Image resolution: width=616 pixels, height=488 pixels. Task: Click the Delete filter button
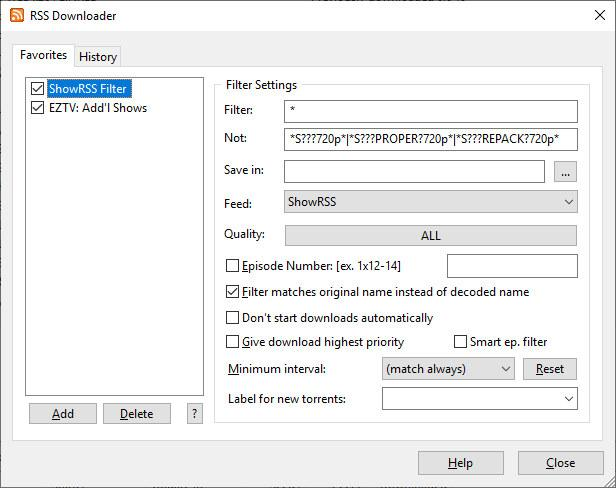137,413
